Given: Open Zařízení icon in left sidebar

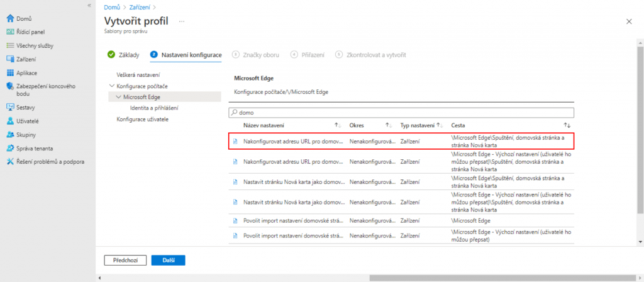Looking at the screenshot, I should pyautogui.click(x=10, y=59).
